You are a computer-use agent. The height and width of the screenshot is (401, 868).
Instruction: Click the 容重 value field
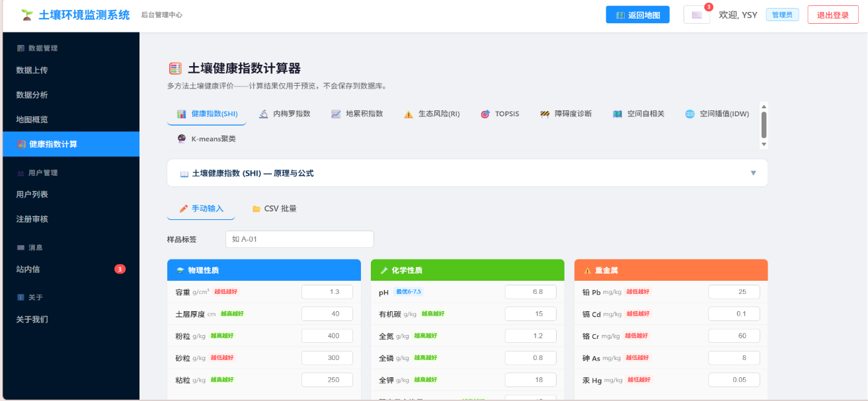[327, 292]
